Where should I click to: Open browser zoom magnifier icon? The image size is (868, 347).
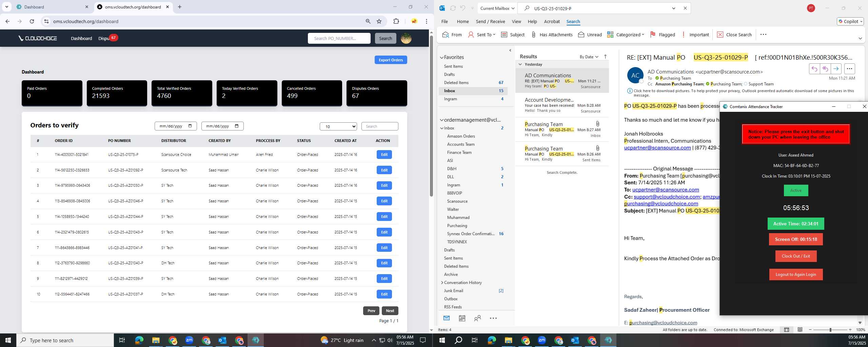368,21
